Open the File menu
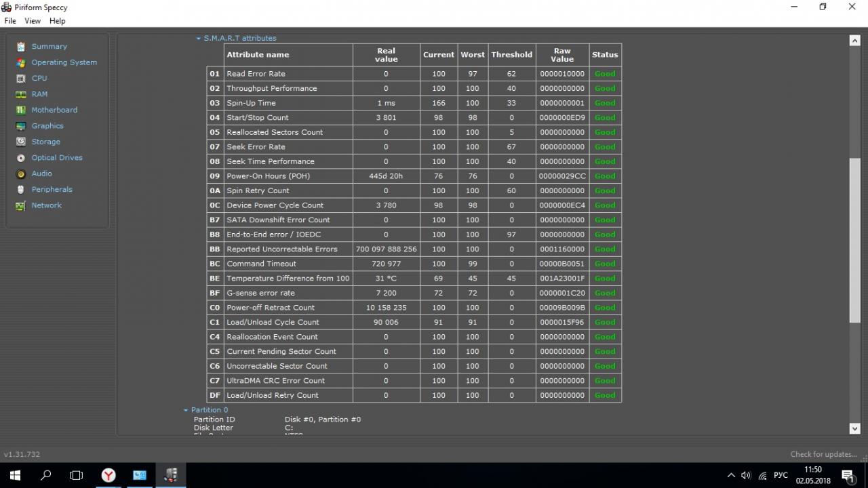 pyautogui.click(x=10, y=21)
